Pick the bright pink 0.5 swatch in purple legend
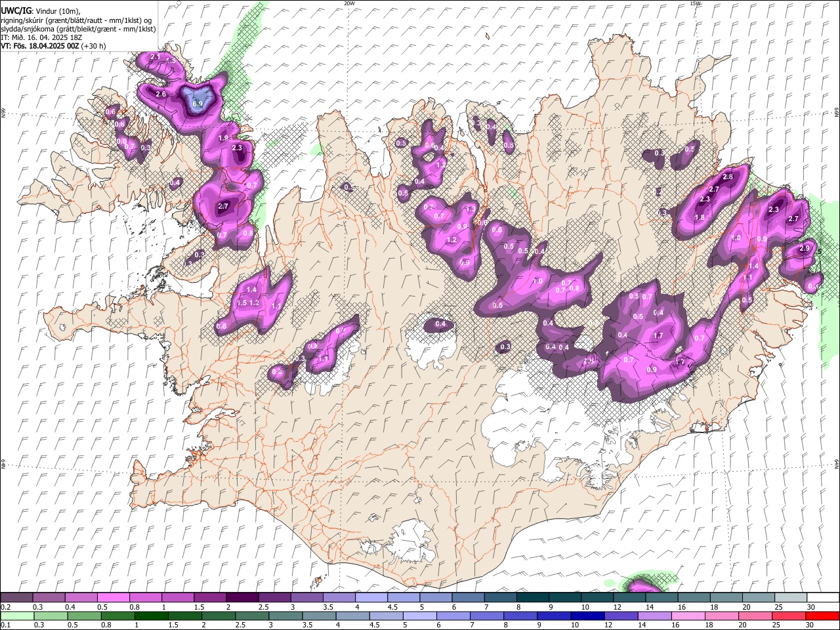Viewport: 840px width, 630px height. 113,597
